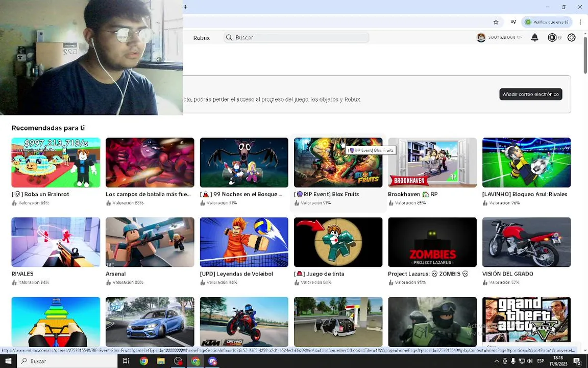Click the page vertical scrollbar thumb

[x=585, y=56]
